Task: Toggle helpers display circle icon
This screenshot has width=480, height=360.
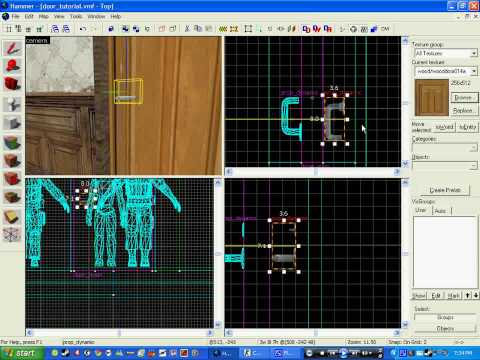Action: pos(353,29)
